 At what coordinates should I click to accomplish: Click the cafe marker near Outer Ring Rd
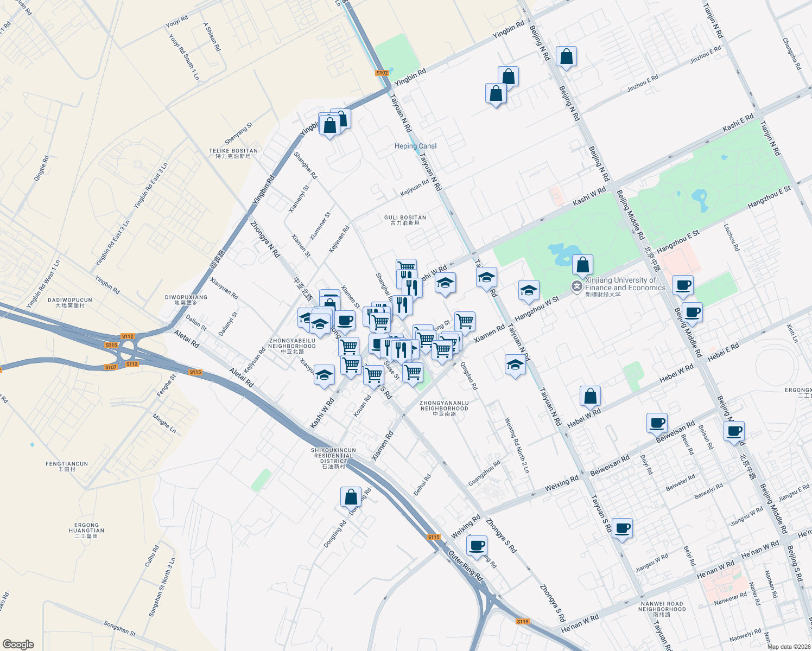[477, 547]
